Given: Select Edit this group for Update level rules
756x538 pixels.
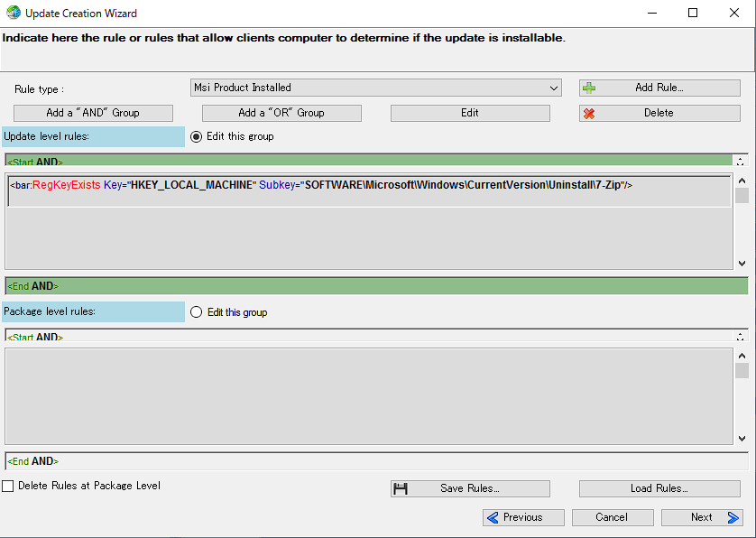Looking at the screenshot, I should tap(197, 136).
